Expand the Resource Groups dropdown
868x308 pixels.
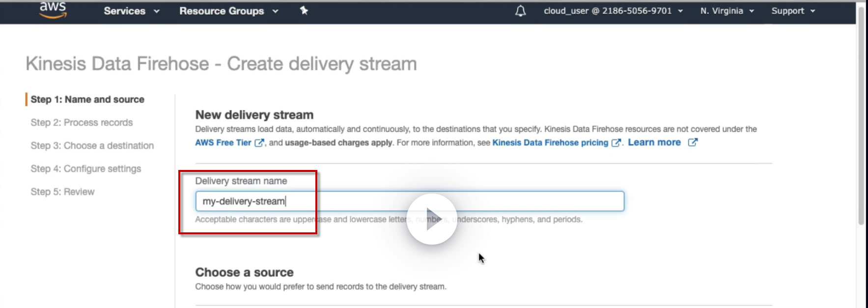coord(229,11)
